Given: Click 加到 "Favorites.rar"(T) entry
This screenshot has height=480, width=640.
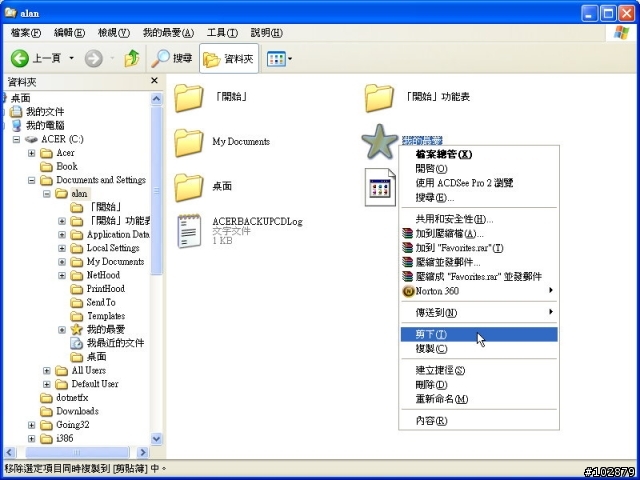Looking at the screenshot, I should click(x=479, y=248).
